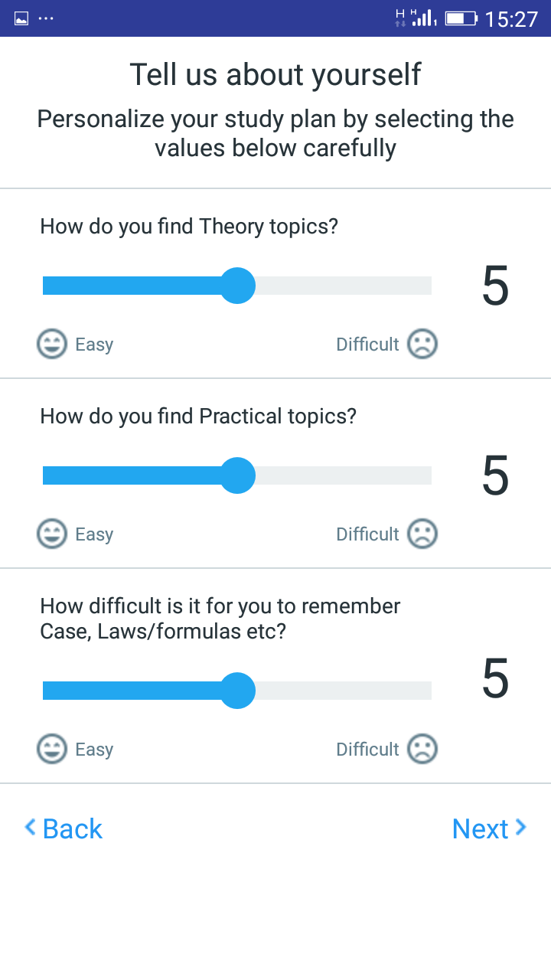Click the Theory topics slider handle

[x=237, y=286]
